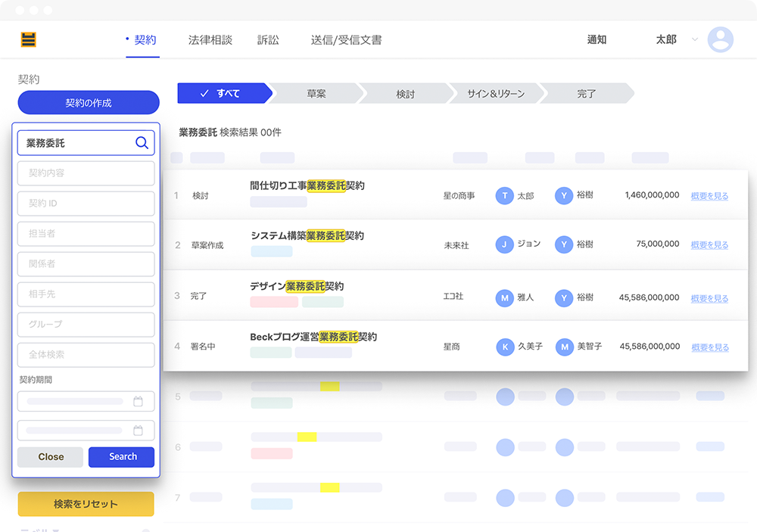The image size is (757, 532).
Task: Filter by 検討 stage
Action: coord(406,93)
